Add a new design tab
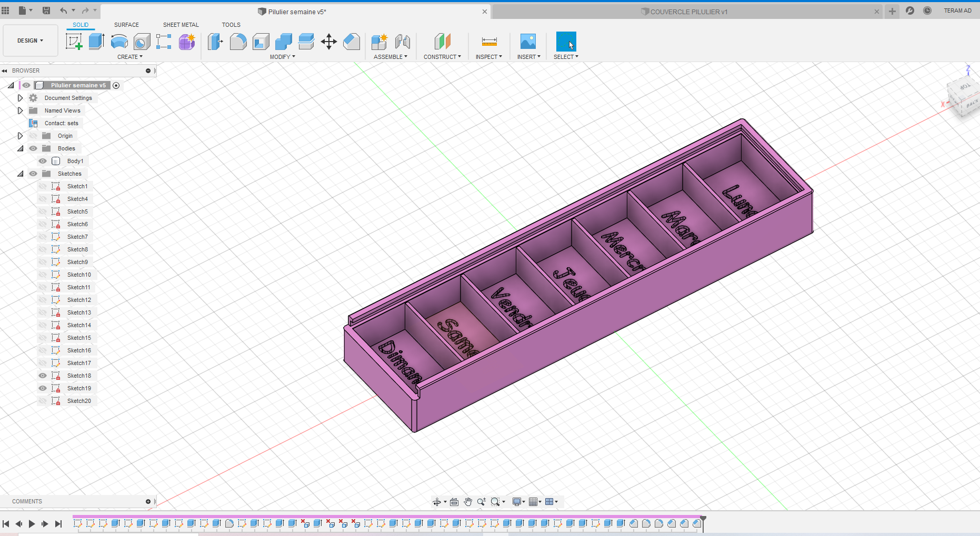980x536 pixels. click(x=892, y=11)
